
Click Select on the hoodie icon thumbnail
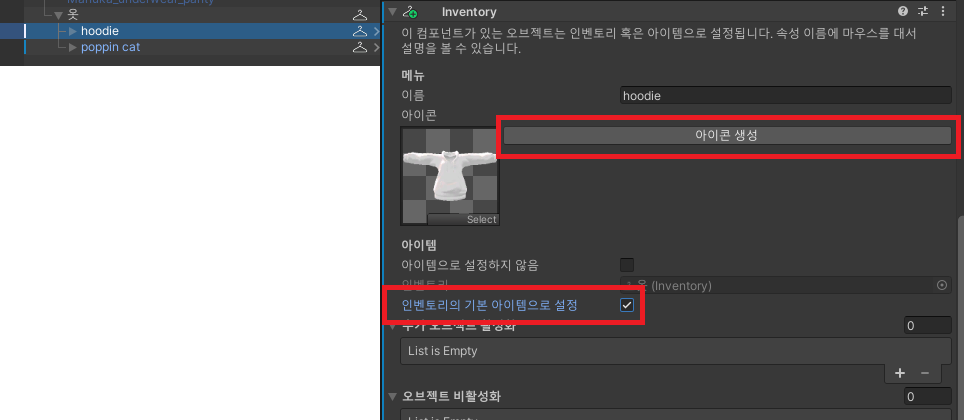pyautogui.click(x=481, y=219)
